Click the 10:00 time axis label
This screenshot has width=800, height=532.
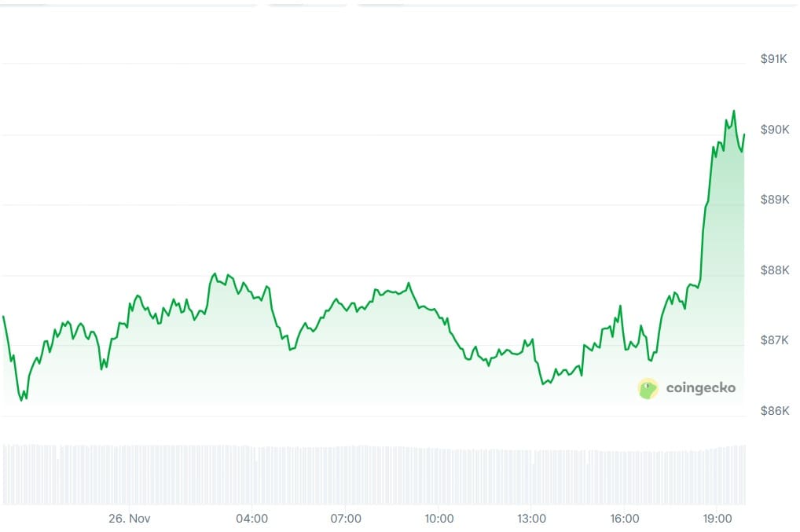439,519
